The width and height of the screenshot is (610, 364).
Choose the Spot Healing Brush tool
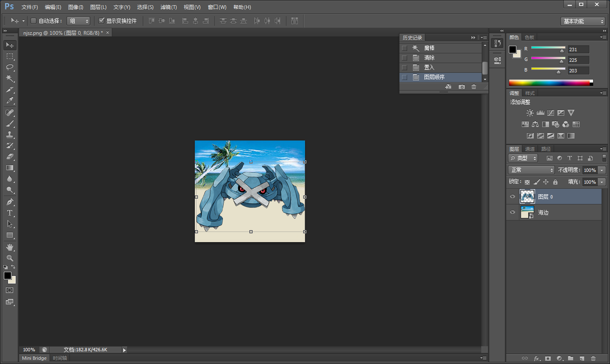(x=10, y=113)
